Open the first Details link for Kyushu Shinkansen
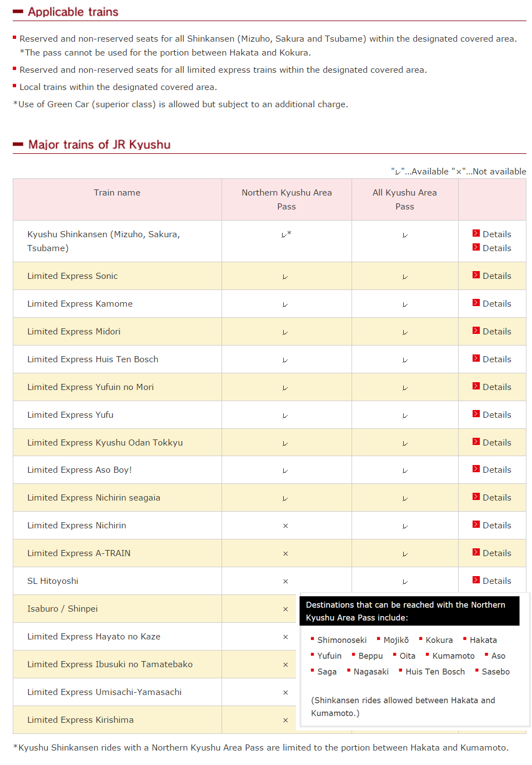Image resolution: width=532 pixels, height=765 pixels. click(496, 234)
